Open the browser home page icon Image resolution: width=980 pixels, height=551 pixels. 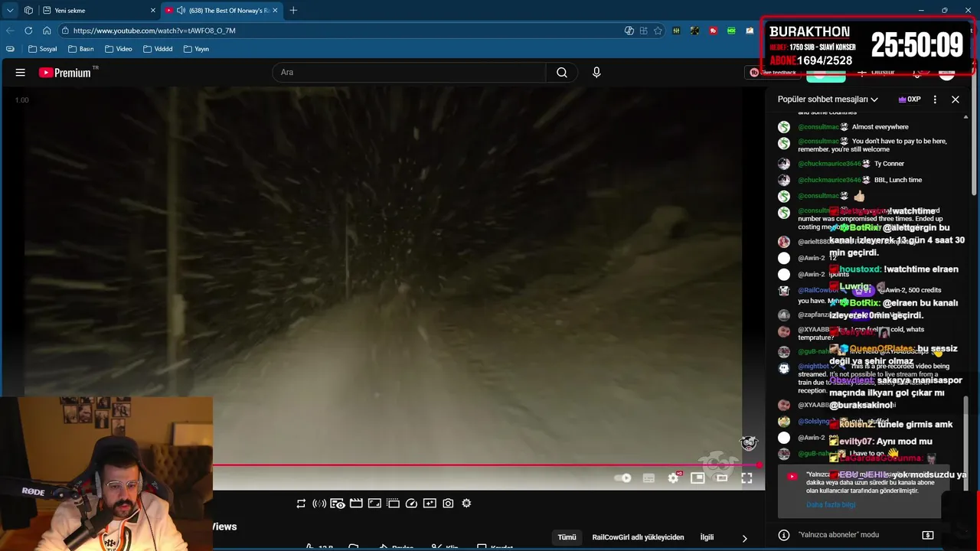[x=47, y=31]
